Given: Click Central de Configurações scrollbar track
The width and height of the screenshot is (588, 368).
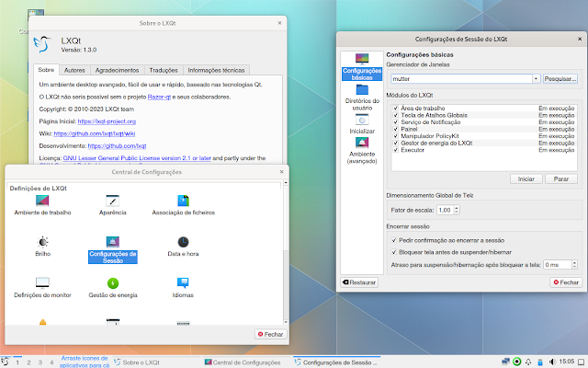Looking at the screenshot, I should (286, 285).
